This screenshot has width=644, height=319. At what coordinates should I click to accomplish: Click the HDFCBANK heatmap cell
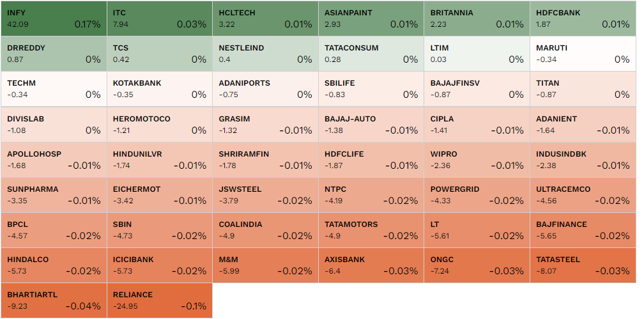tap(583, 19)
